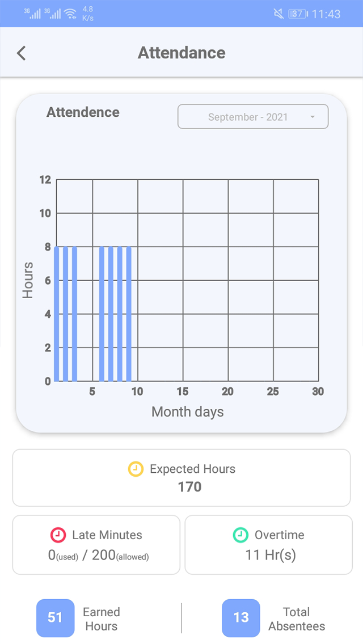363x644 pixels.
Task: Click the yellow Expected Hours clock icon
Action: (x=136, y=469)
